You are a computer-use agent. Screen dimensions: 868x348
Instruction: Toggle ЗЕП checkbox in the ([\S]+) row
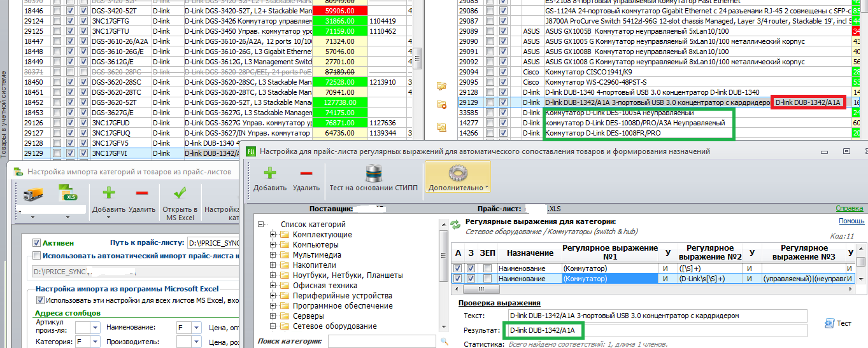point(487,268)
